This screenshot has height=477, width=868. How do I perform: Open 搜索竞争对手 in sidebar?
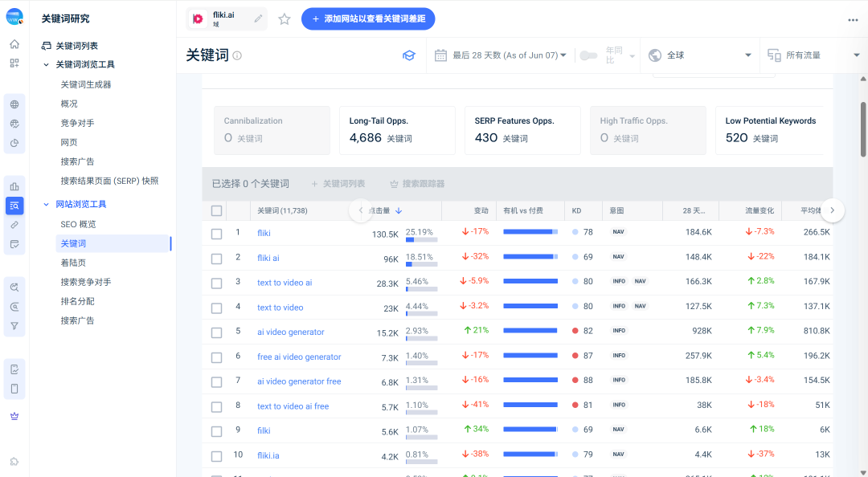[x=86, y=282]
